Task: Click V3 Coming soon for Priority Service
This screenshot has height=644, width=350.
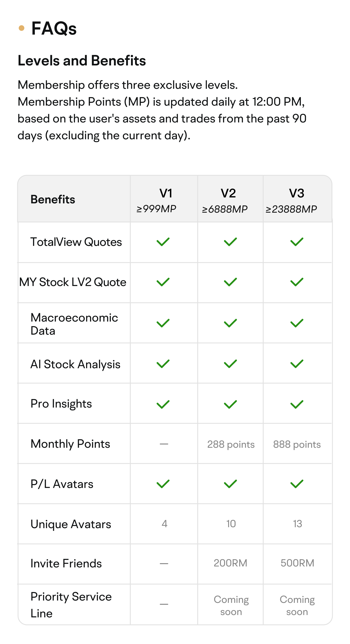Action: (x=297, y=605)
